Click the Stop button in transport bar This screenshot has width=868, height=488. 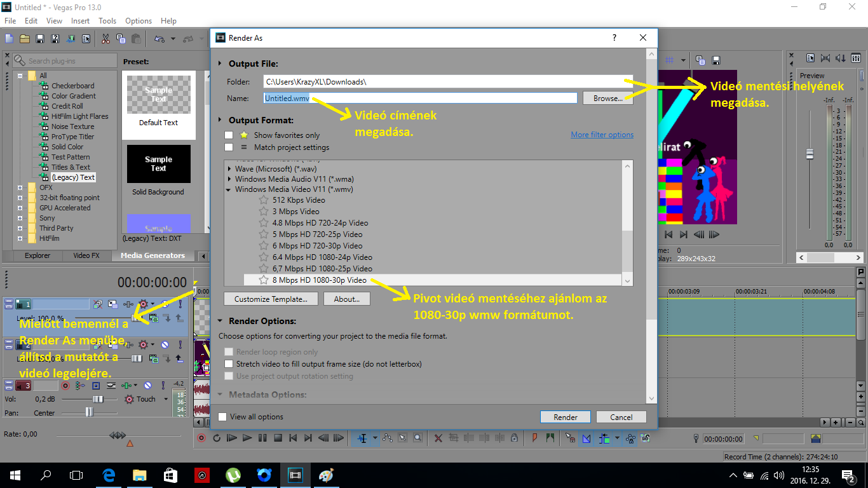tap(278, 438)
